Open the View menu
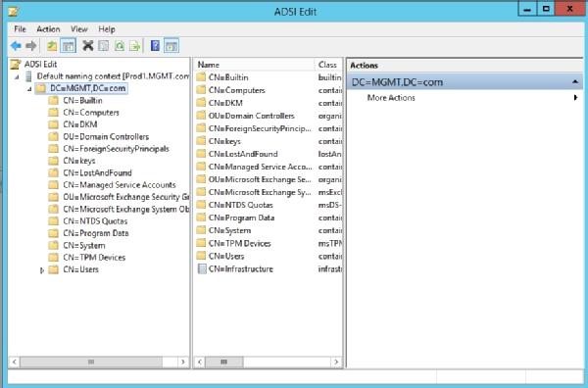Image resolution: width=588 pixels, height=388 pixels. click(79, 29)
